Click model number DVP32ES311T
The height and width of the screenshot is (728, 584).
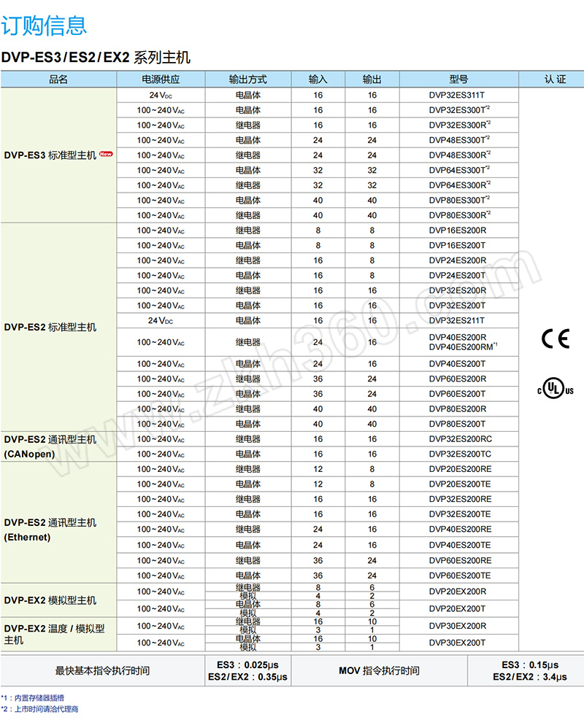457,96
